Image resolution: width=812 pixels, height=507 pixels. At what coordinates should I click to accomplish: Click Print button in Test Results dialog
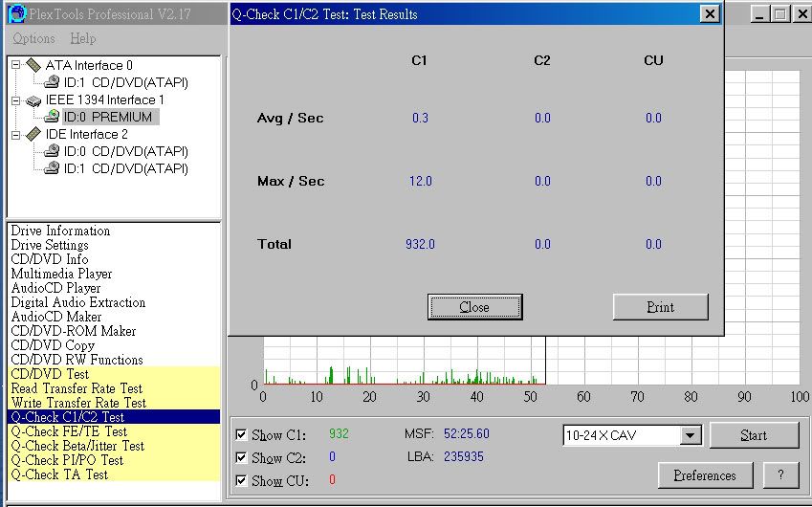click(x=660, y=307)
